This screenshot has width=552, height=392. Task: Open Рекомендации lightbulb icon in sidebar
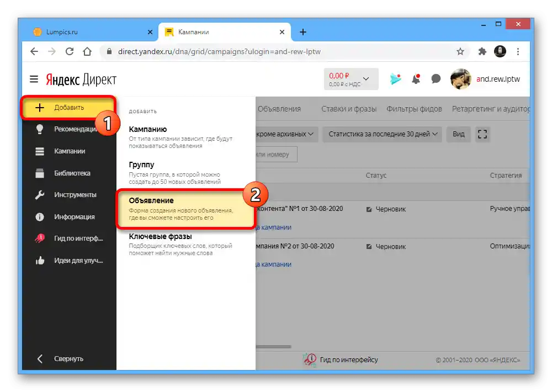click(x=40, y=129)
